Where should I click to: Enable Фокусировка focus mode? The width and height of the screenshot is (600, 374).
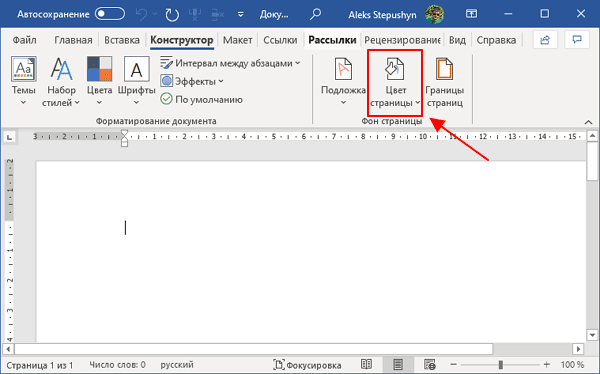click(307, 365)
